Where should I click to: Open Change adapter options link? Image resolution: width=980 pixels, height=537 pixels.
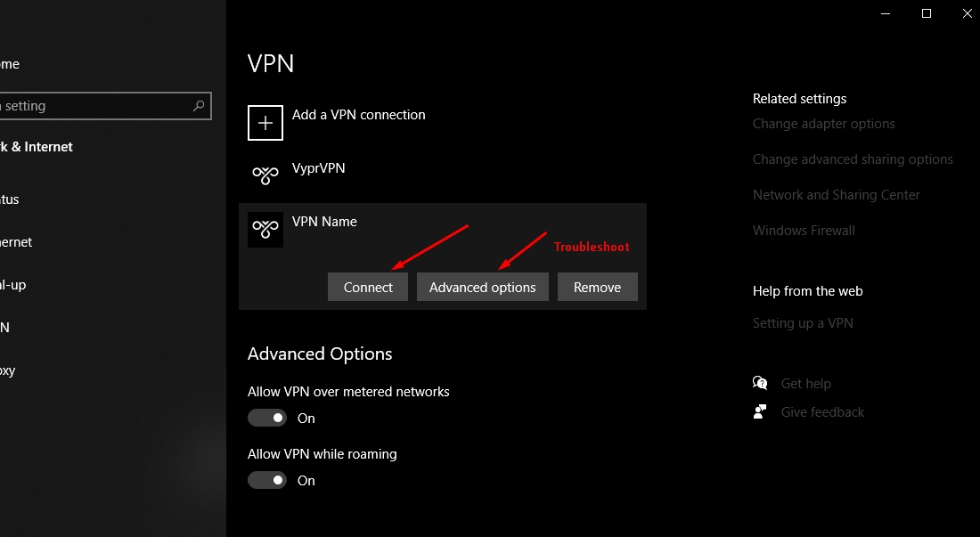pos(823,124)
